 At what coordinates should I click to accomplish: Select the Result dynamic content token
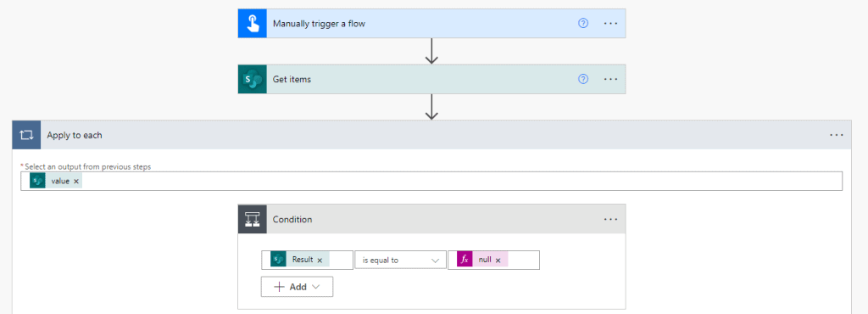(300, 260)
